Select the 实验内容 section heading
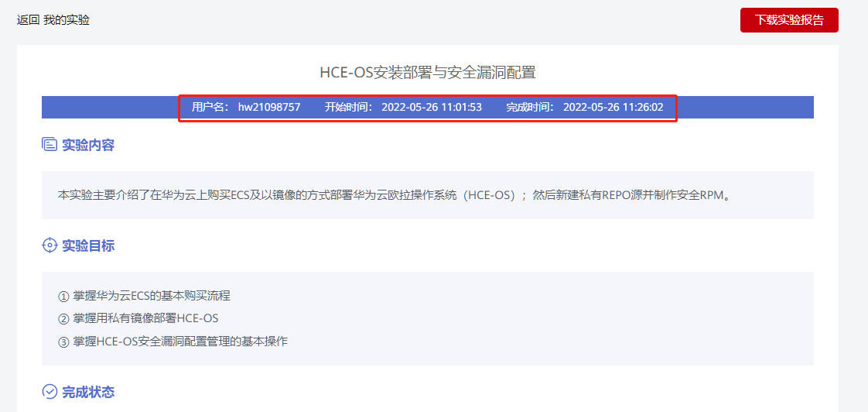The image size is (868, 412). point(88,146)
